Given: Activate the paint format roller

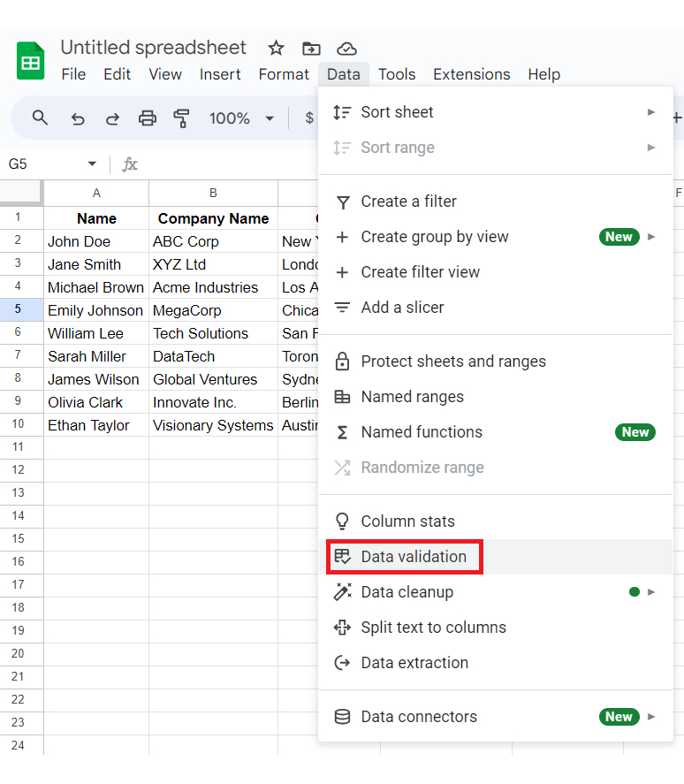Looking at the screenshot, I should [181, 118].
